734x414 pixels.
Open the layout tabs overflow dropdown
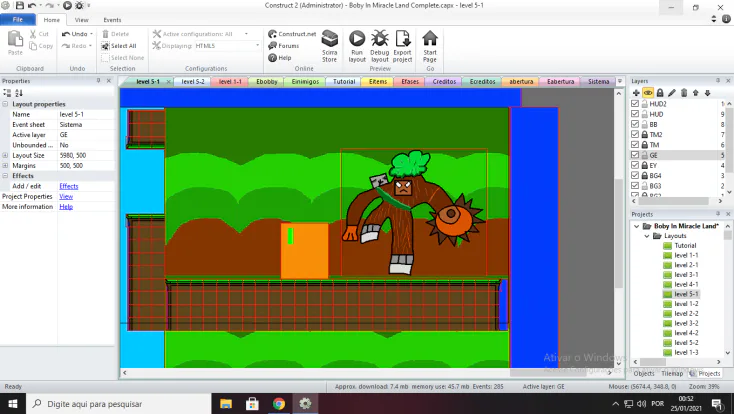(620, 81)
